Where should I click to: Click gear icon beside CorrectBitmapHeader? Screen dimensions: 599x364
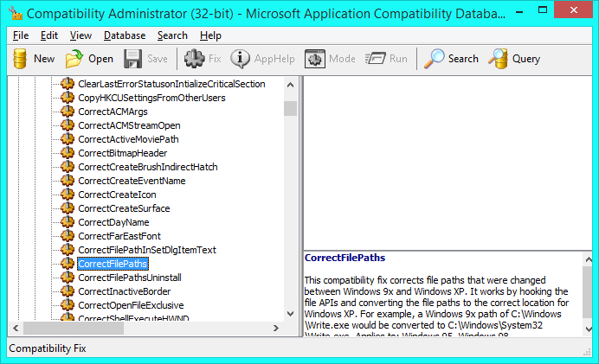68,153
